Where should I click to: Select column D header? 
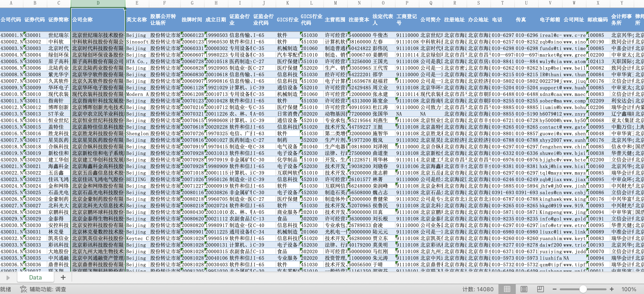click(98, 3)
